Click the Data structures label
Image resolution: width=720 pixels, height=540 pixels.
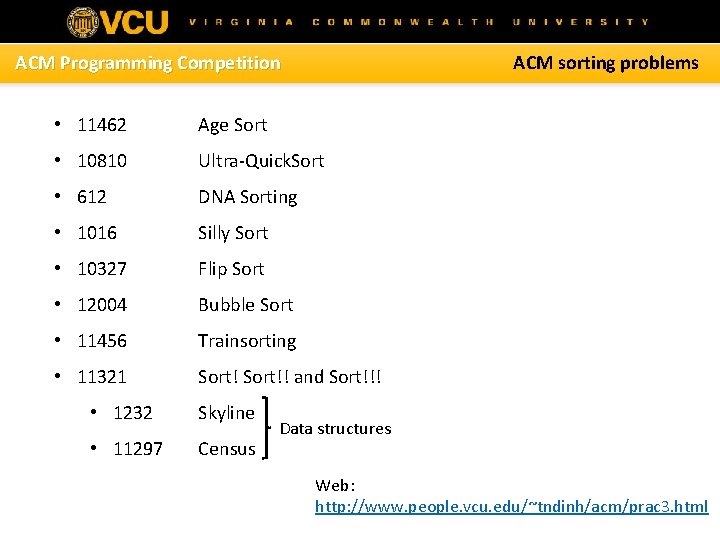[335, 429]
